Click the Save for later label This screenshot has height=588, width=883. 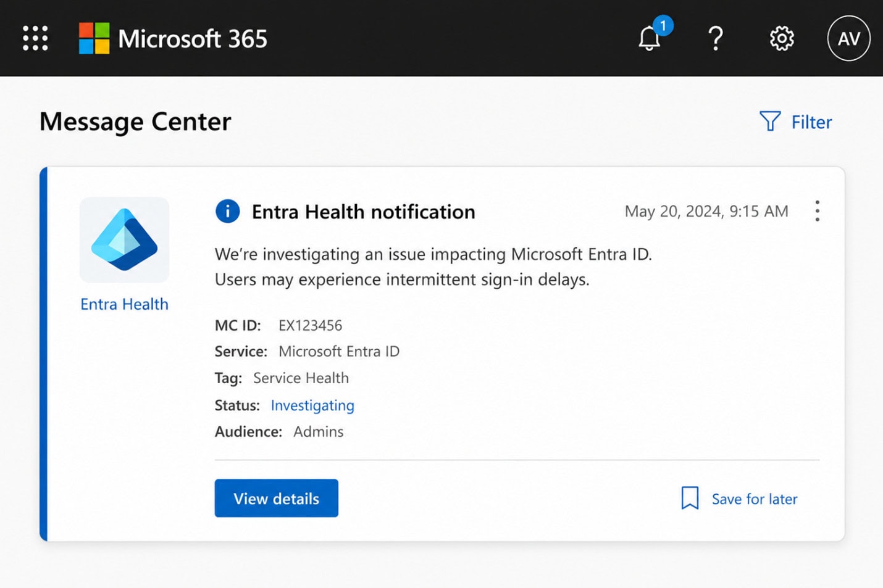point(755,499)
